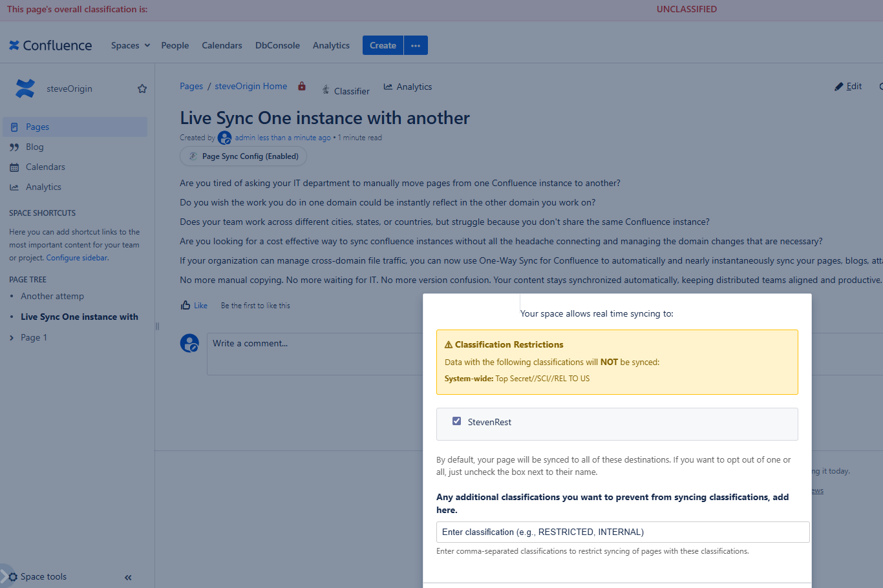
Task: Select Analytics in the space sidebar
Action: click(42, 187)
